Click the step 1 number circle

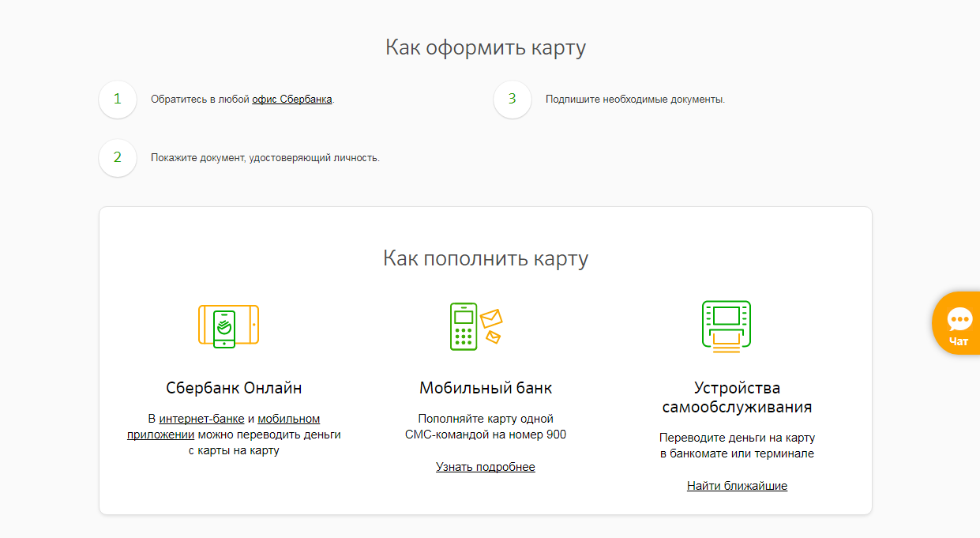pyautogui.click(x=118, y=100)
